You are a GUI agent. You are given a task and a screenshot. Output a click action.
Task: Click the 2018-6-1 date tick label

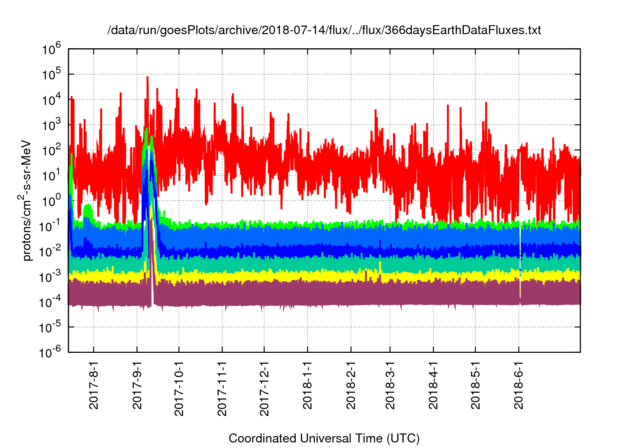pyautogui.click(x=519, y=383)
